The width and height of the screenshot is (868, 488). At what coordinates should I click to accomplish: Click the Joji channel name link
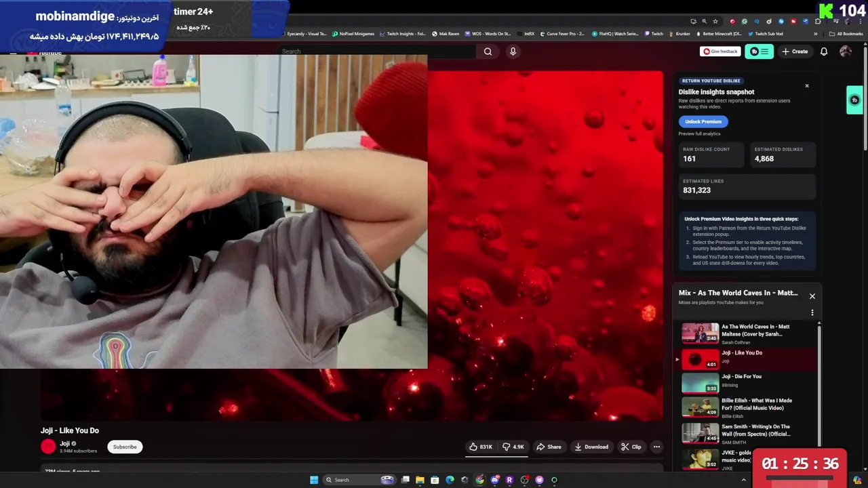[x=64, y=443]
